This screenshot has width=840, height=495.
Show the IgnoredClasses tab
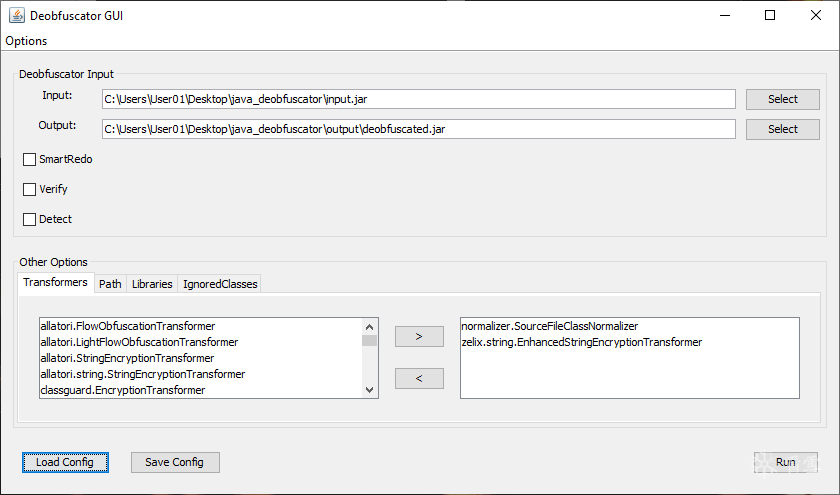pyautogui.click(x=220, y=284)
